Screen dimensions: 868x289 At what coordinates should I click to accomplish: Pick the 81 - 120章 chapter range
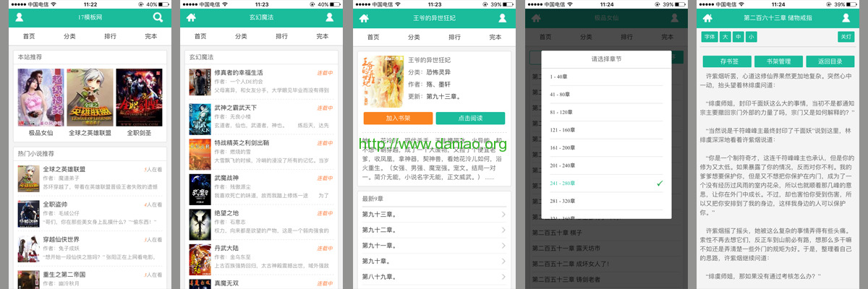pyautogui.click(x=606, y=113)
